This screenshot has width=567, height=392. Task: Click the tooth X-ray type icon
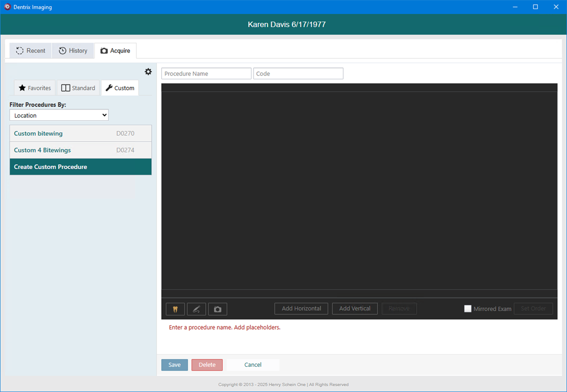(x=175, y=309)
